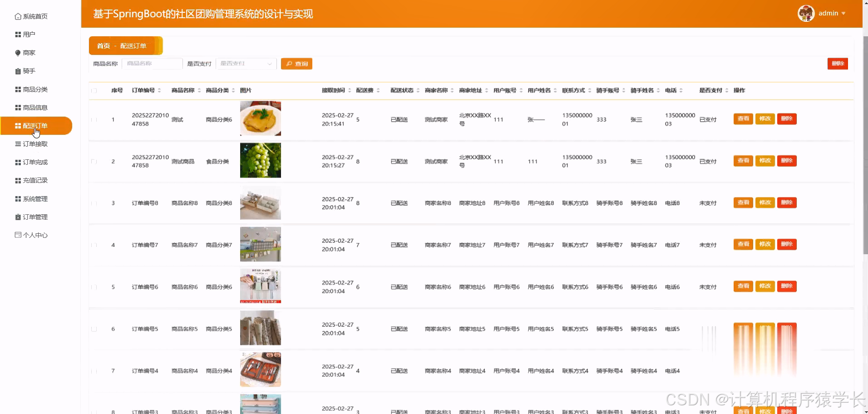Sort by 用户姓名 column arrows
Screen dimensions: 868x414
pyautogui.click(x=555, y=90)
